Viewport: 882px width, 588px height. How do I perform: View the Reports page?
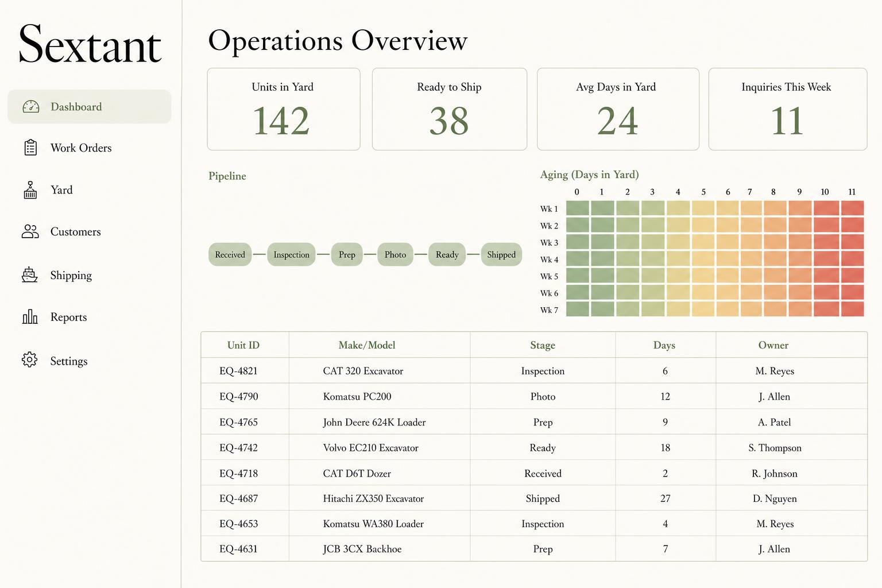(x=68, y=317)
